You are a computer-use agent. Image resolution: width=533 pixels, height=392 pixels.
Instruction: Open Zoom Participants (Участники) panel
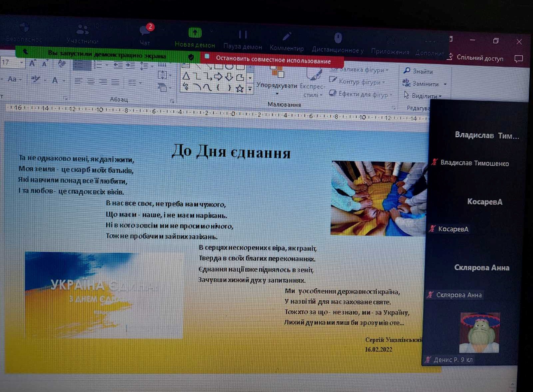coord(82,34)
